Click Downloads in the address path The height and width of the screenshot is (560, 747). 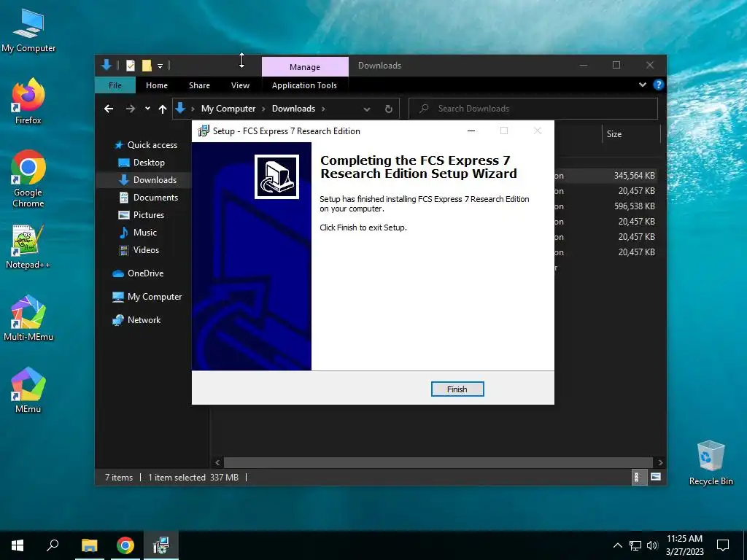click(293, 109)
